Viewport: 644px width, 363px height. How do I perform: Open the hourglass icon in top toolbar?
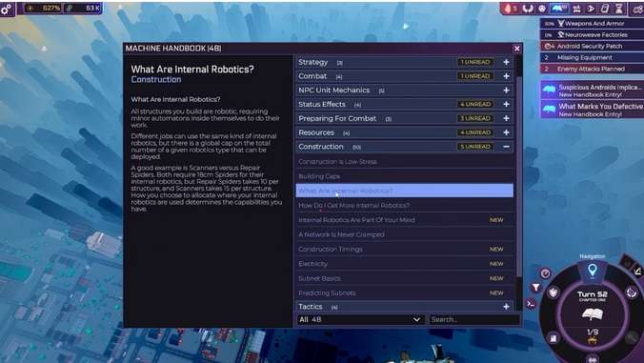click(x=618, y=9)
